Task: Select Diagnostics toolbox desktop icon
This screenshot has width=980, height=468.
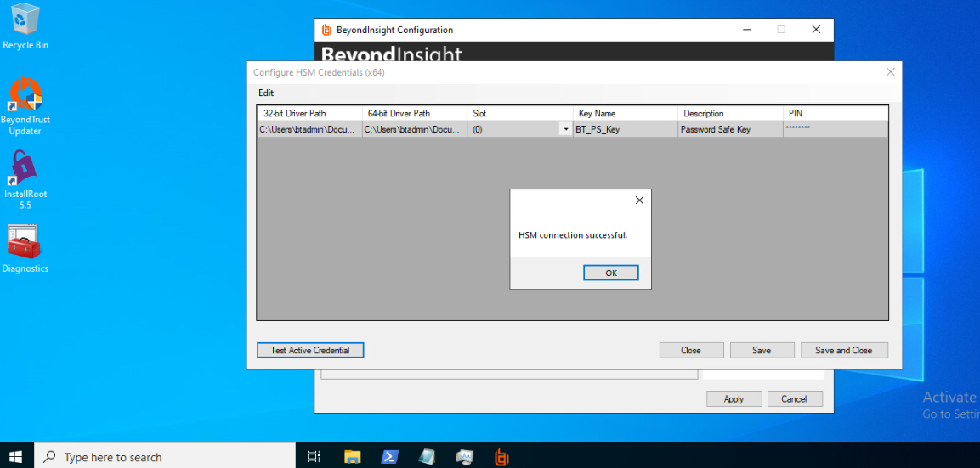Action: [x=25, y=249]
